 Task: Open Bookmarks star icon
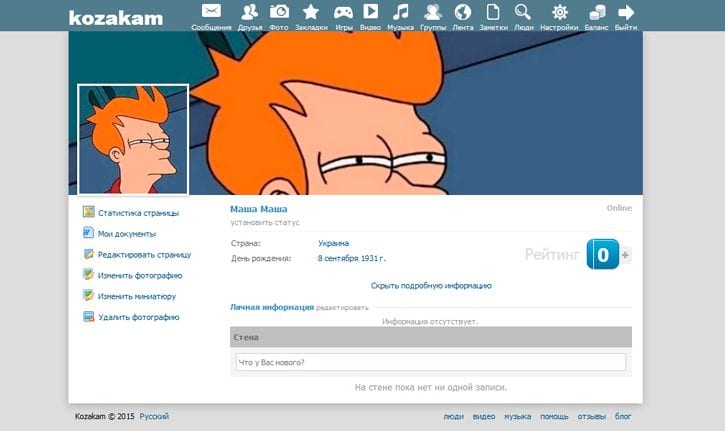coord(311,13)
